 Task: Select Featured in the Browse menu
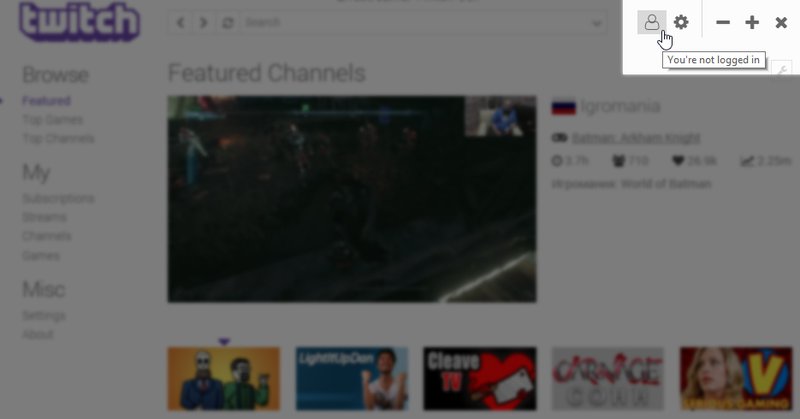point(46,101)
